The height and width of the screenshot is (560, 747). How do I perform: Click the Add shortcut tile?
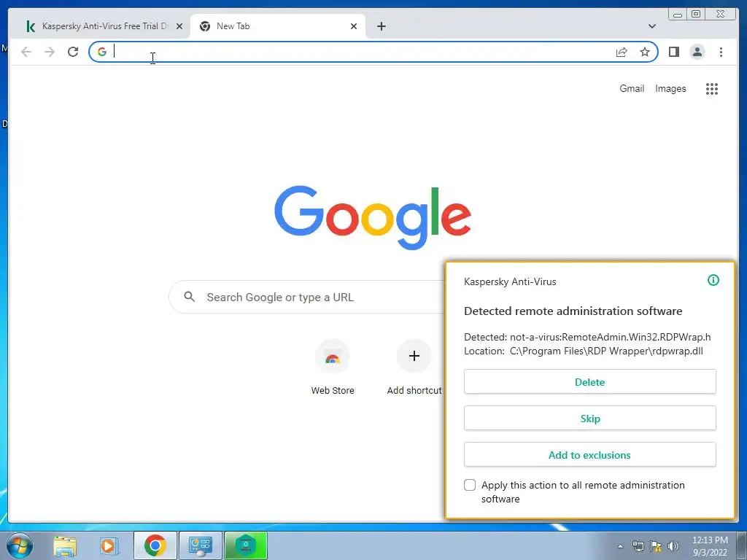click(414, 367)
